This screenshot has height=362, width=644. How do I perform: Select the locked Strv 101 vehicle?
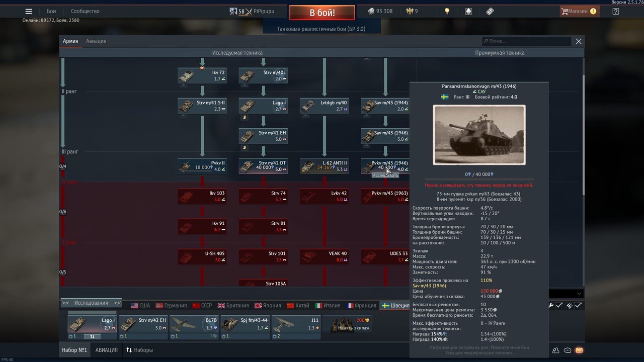click(263, 257)
